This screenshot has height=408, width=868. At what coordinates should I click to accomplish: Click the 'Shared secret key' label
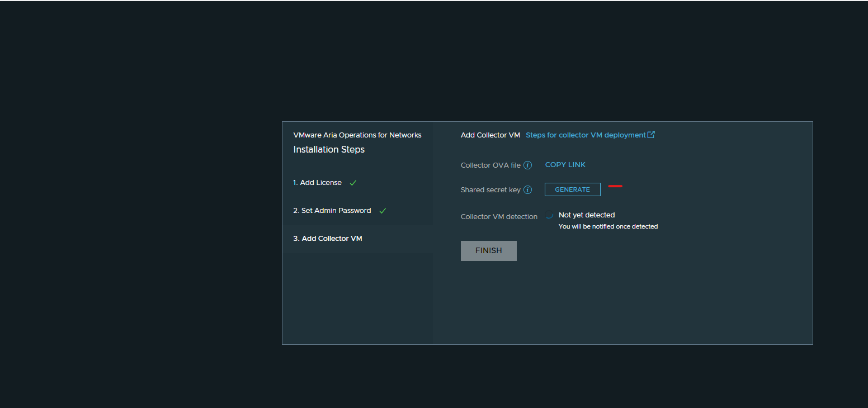point(490,190)
